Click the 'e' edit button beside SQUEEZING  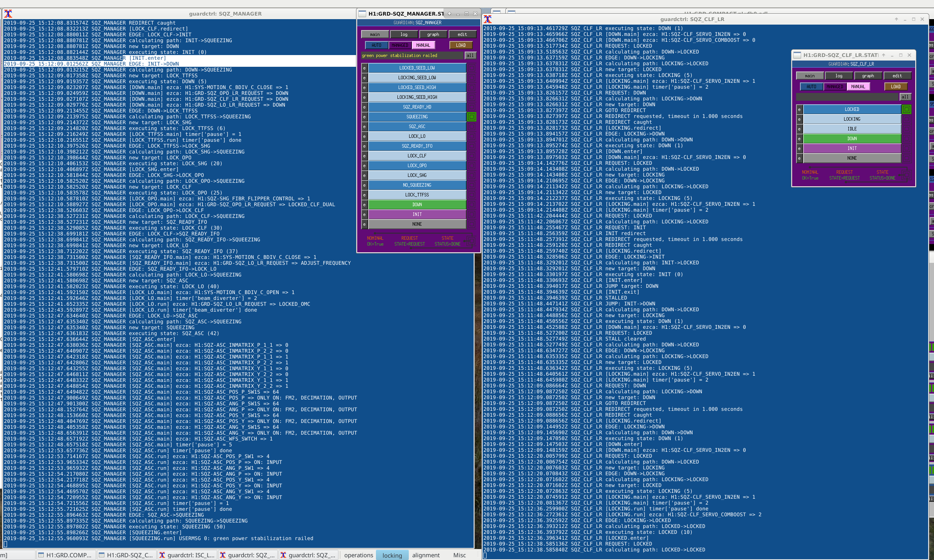coord(364,117)
